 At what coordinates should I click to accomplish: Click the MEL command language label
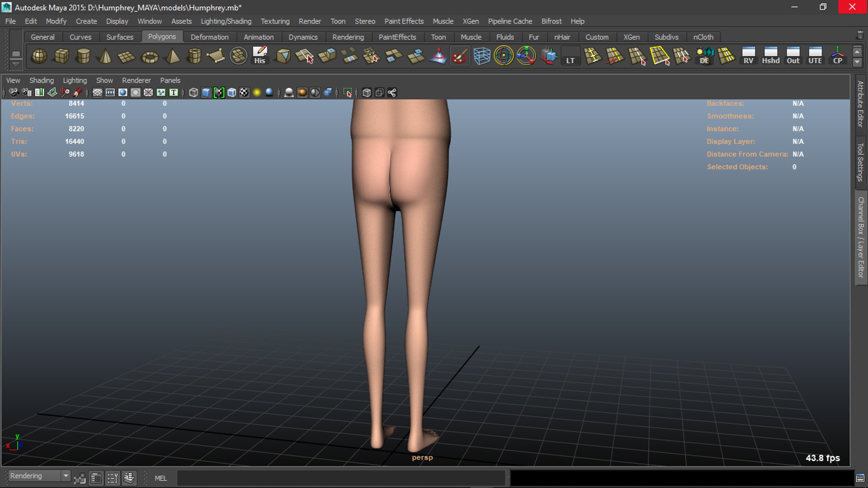(160, 478)
